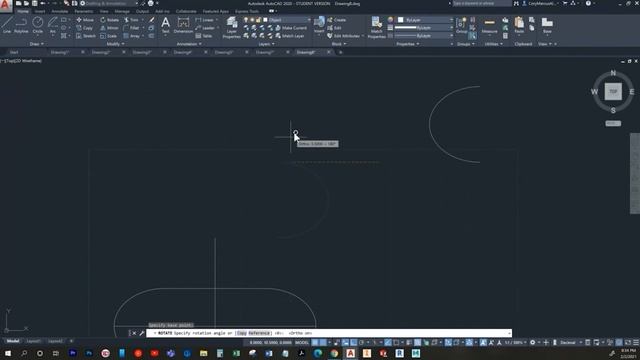The image size is (640, 360).
Task: Select the Arc tool
Action: (52, 25)
